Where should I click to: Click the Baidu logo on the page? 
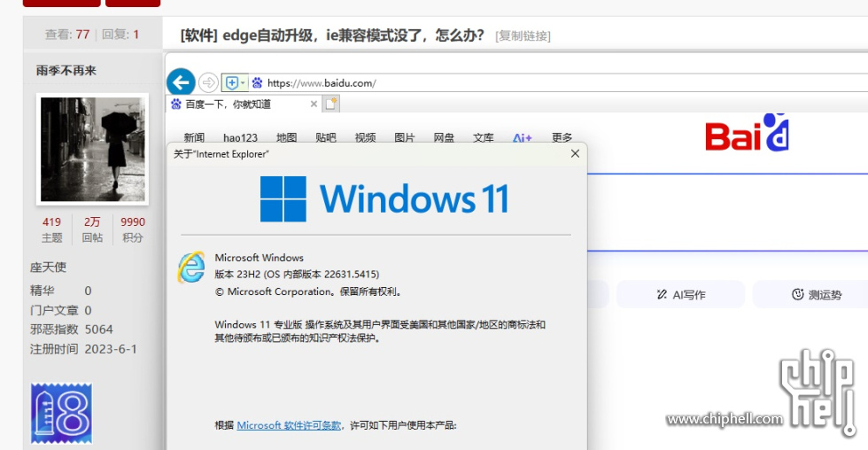coord(747,132)
